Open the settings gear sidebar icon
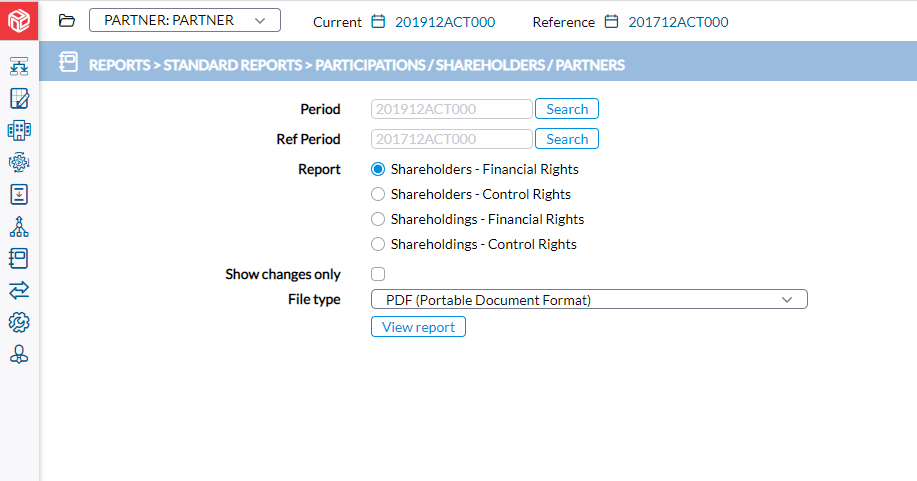 coord(19,322)
